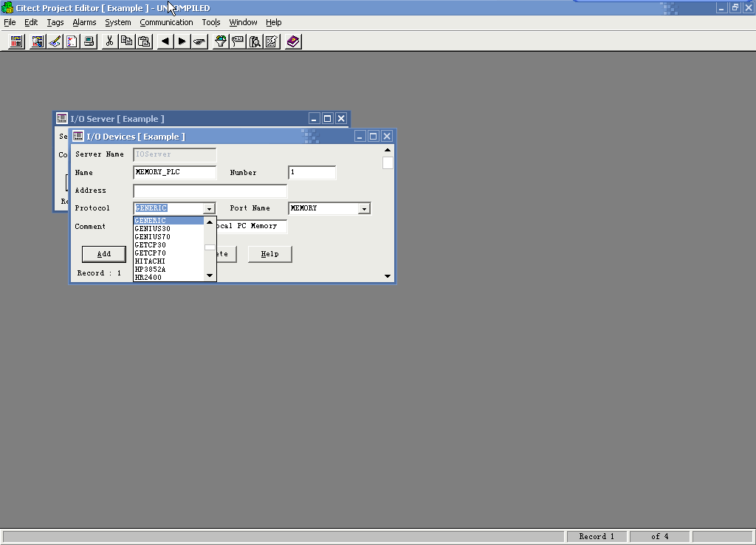Click the Record 1 status bar entry
The height and width of the screenshot is (545, 756).
597,536
